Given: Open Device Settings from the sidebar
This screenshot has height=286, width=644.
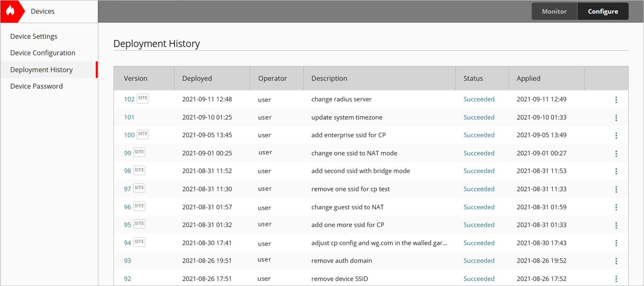Looking at the screenshot, I should 33,36.
